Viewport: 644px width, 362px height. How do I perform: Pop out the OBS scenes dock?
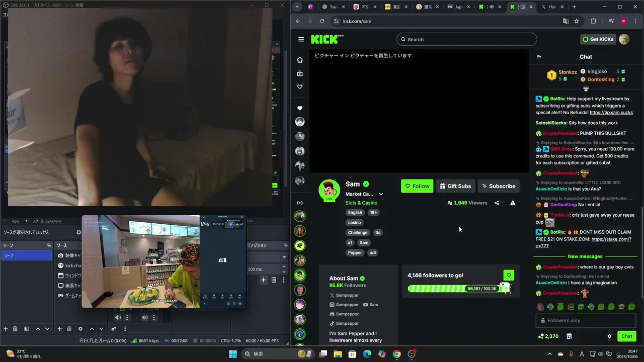[49, 245]
